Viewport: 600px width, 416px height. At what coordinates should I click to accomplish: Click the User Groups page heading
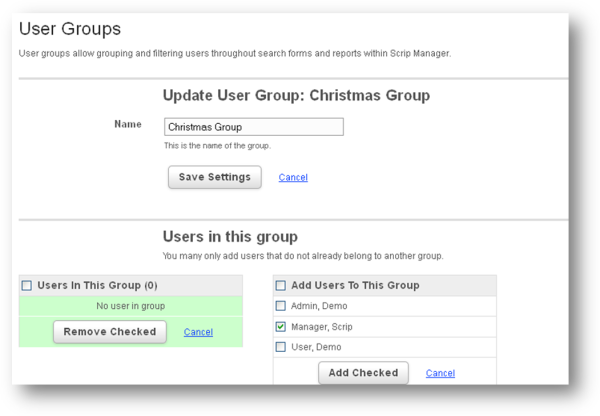pos(70,29)
